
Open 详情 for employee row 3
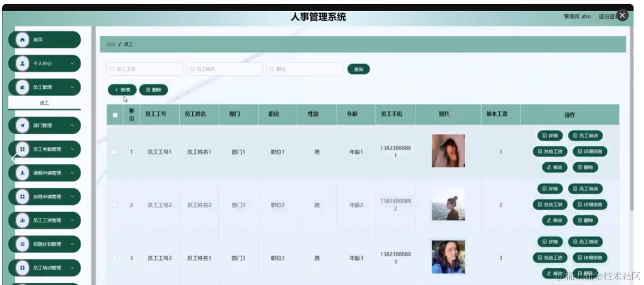pos(550,241)
